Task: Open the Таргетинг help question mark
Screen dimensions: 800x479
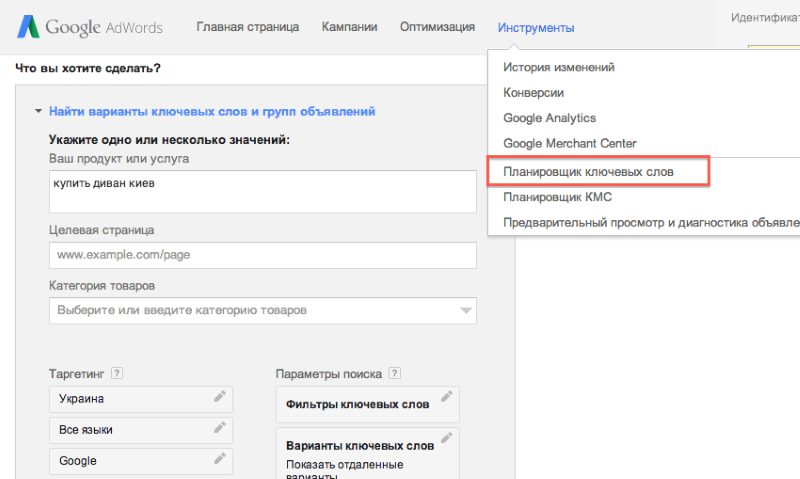Action: (117, 373)
